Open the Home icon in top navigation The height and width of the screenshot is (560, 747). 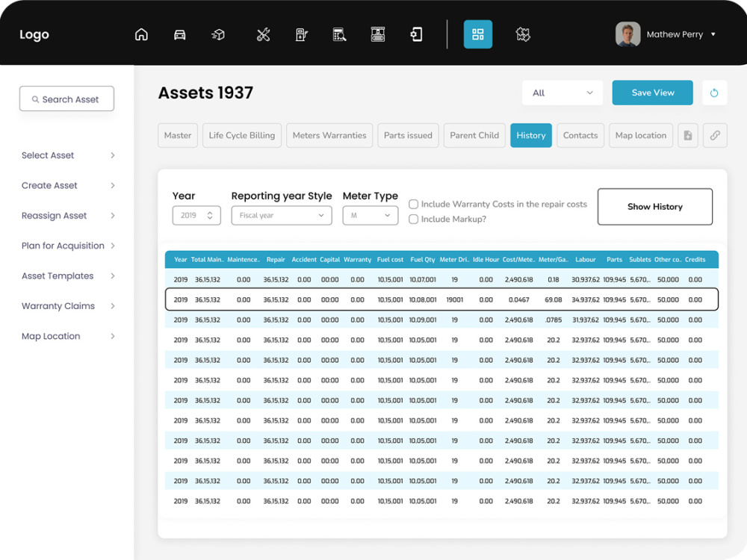[141, 34]
